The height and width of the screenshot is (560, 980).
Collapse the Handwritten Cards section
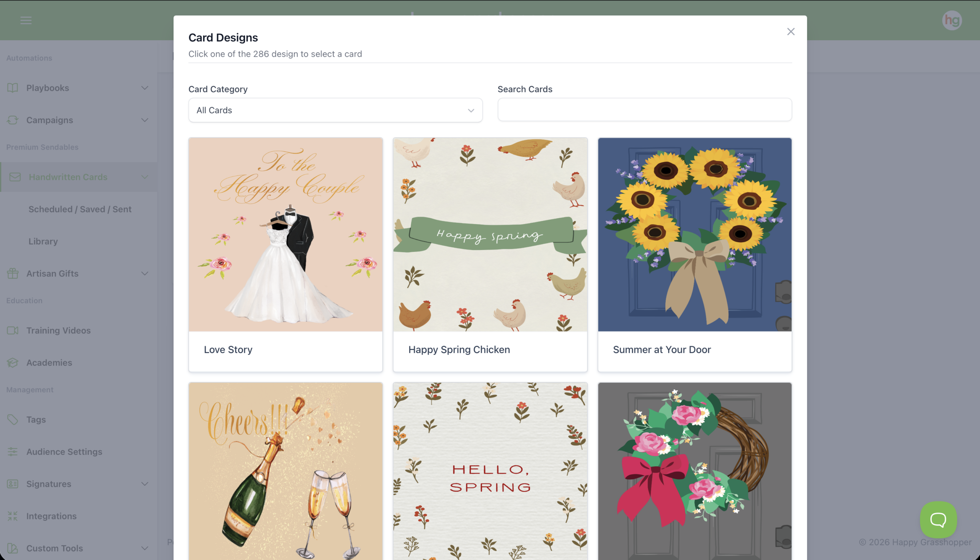click(145, 177)
